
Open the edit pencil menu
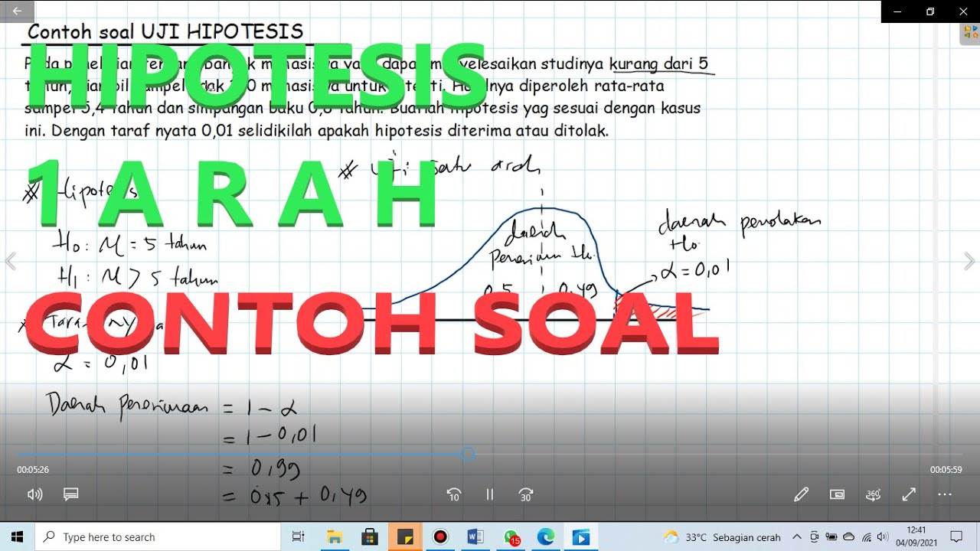coord(801,494)
